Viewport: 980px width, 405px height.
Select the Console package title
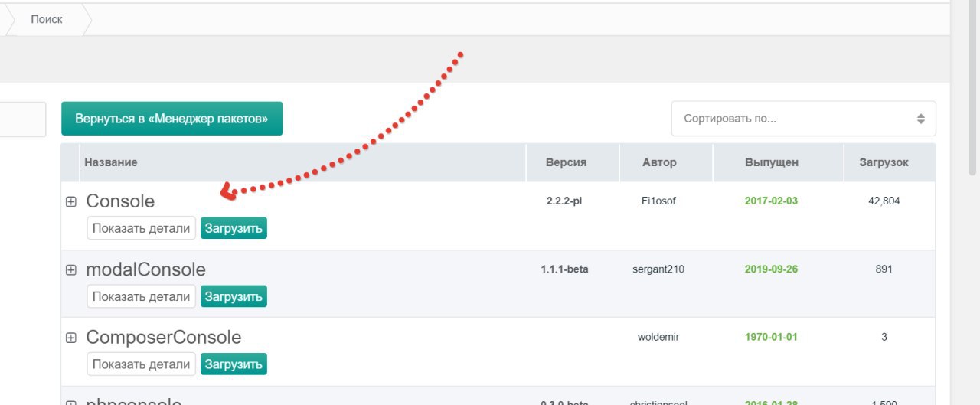(x=120, y=201)
